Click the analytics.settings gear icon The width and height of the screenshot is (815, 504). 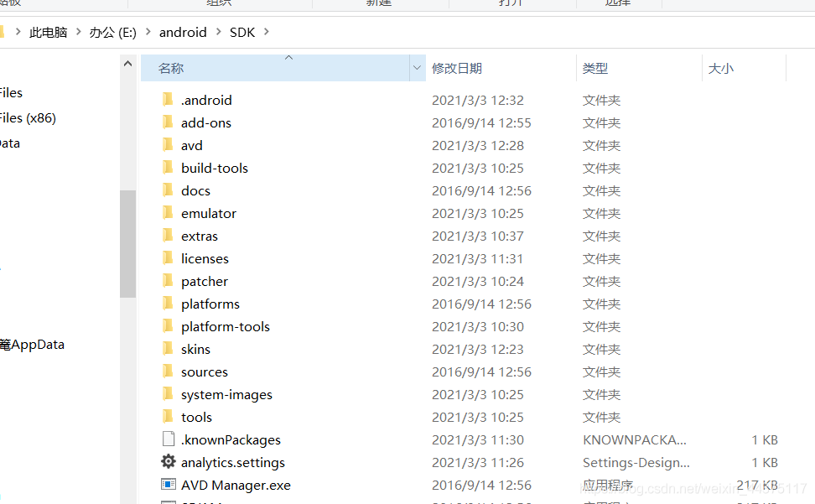169,461
